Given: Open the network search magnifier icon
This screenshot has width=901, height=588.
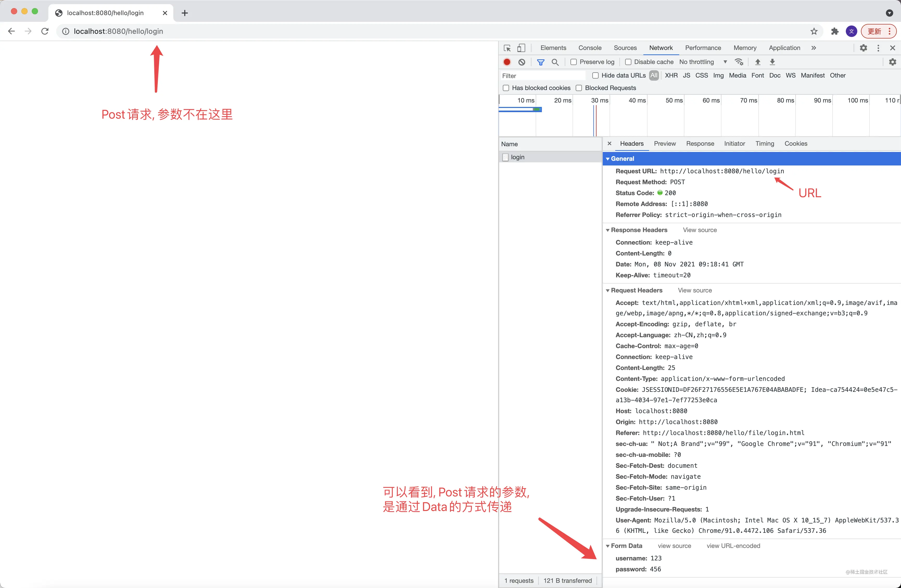Looking at the screenshot, I should coord(555,62).
